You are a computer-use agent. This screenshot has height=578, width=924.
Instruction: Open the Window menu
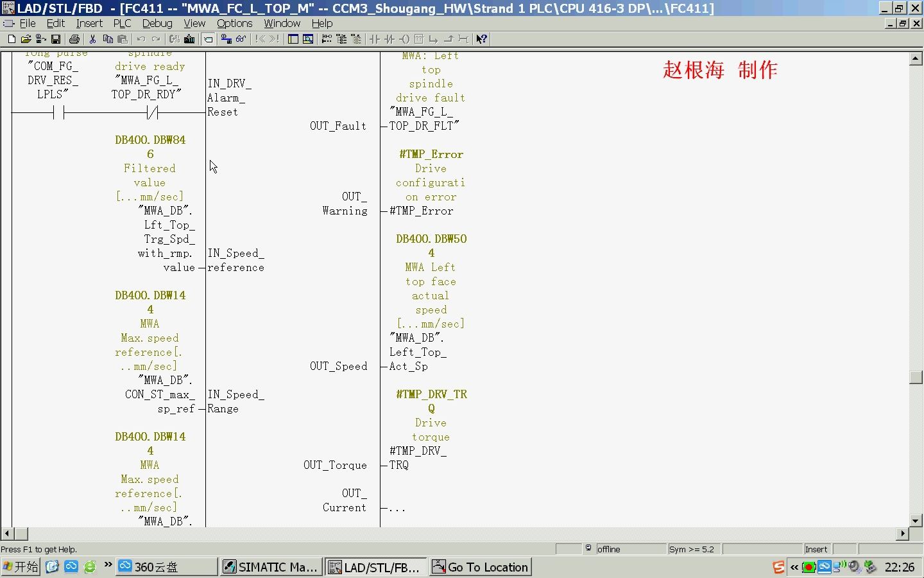[282, 23]
